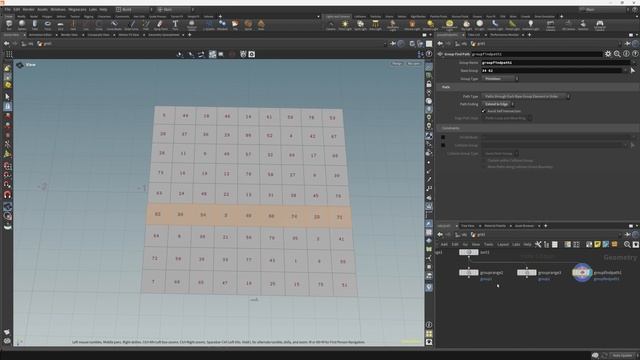Select the Tube shelf tool
The width and height of the screenshot is (640, 360).
[35, 25]
